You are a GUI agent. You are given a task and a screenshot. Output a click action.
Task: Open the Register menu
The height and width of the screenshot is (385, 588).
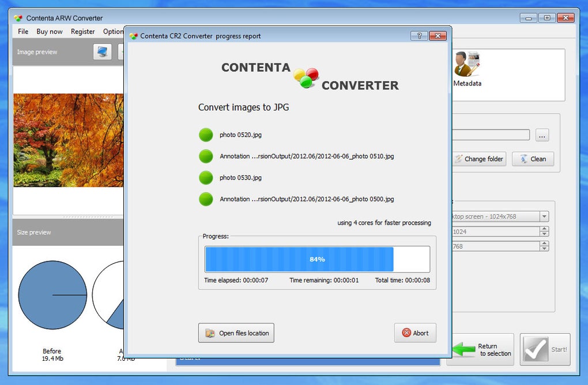click(x=82, y=32)
